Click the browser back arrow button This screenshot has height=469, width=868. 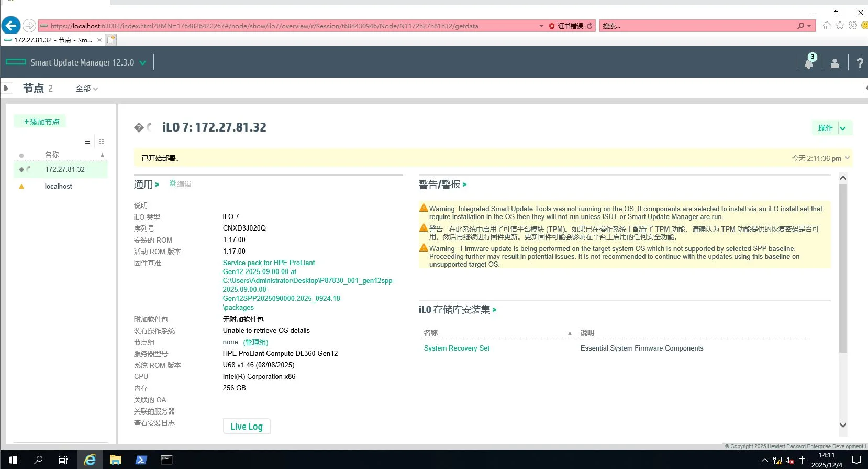click(11, 25)
